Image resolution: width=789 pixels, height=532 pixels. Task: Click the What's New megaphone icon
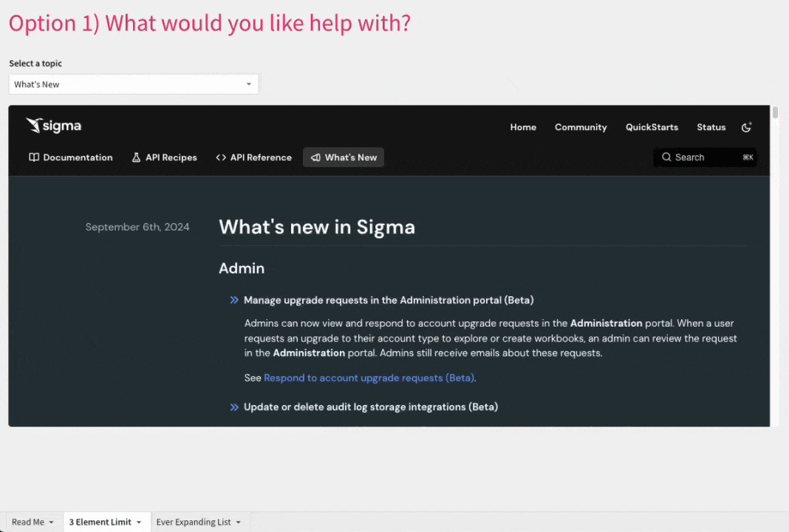click(315, 157)
